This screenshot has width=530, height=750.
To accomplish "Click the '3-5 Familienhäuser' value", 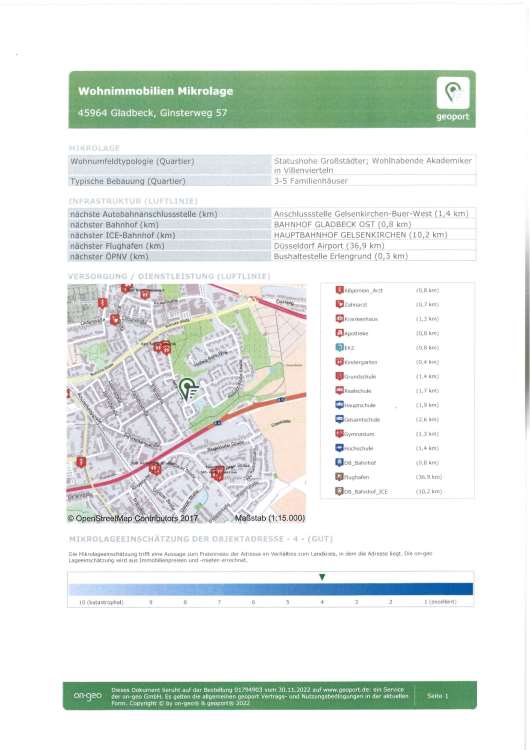I will 310,181.
